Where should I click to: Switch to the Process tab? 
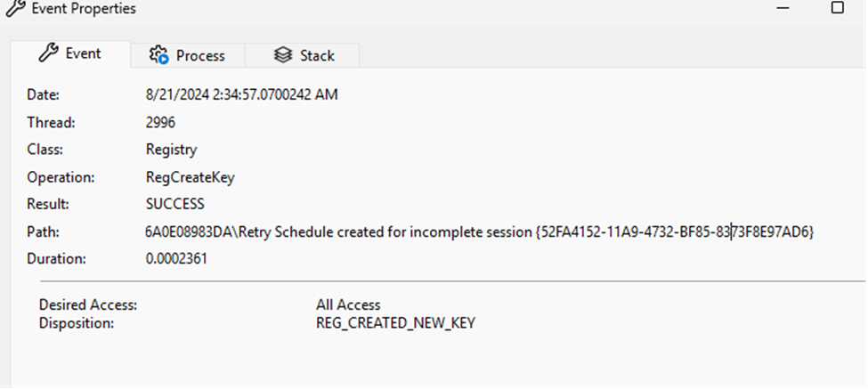click(x=188, y=55)
